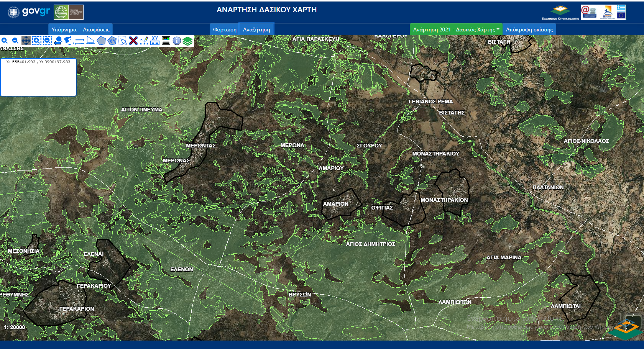Select the zoom out magnifier tool
The width and height of the screenshot is (644, 349).
pyautogui.click(x=15, y=41)
